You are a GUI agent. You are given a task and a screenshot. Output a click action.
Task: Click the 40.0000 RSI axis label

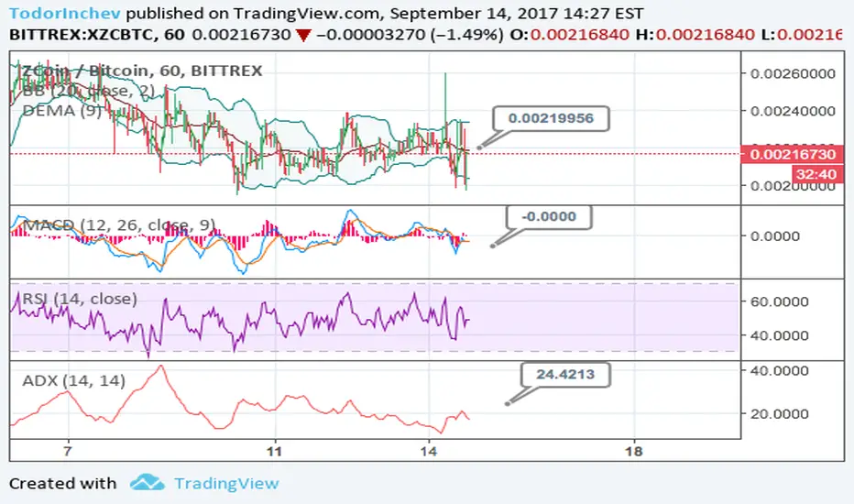(x=780, y=335)
